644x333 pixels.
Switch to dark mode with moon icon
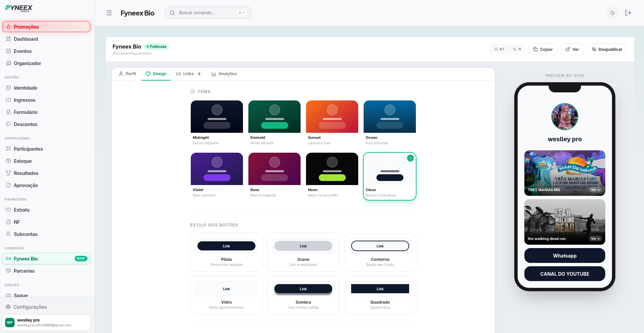[612, 13]
